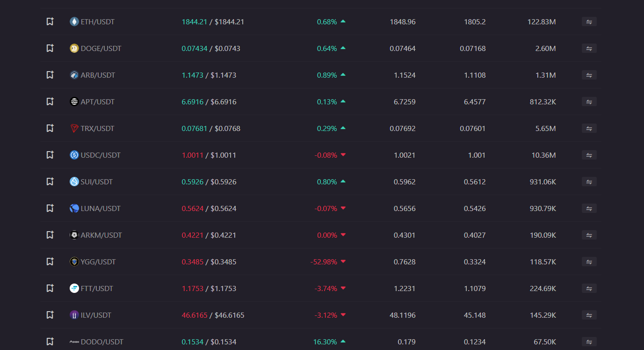Click the Aptos coin logo

[74, 102]
